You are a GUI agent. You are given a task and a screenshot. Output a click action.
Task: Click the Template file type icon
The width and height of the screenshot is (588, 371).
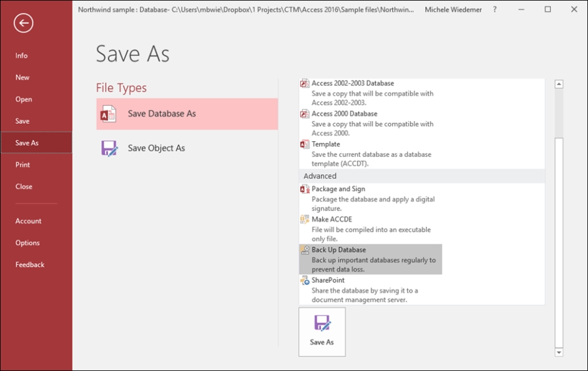[305, 144]
